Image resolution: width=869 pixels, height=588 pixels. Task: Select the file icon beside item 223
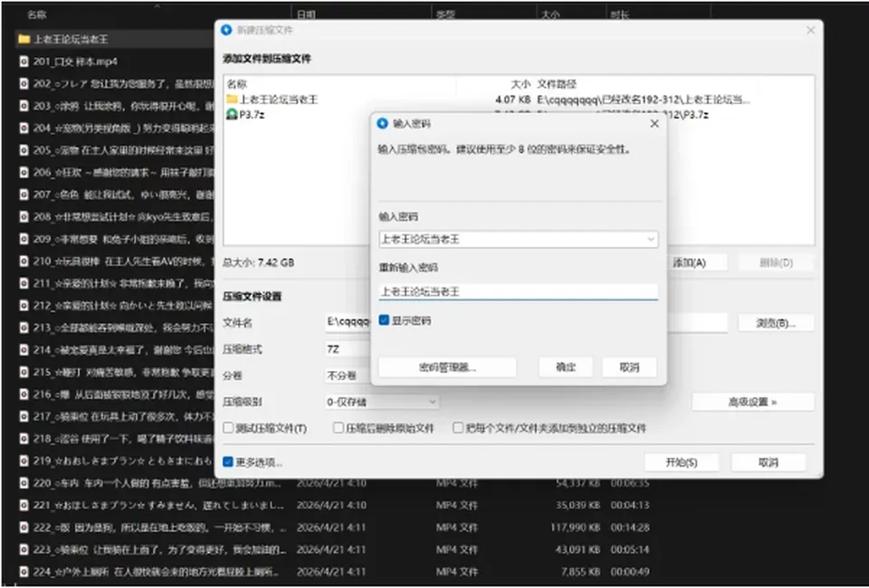[24, 549]
